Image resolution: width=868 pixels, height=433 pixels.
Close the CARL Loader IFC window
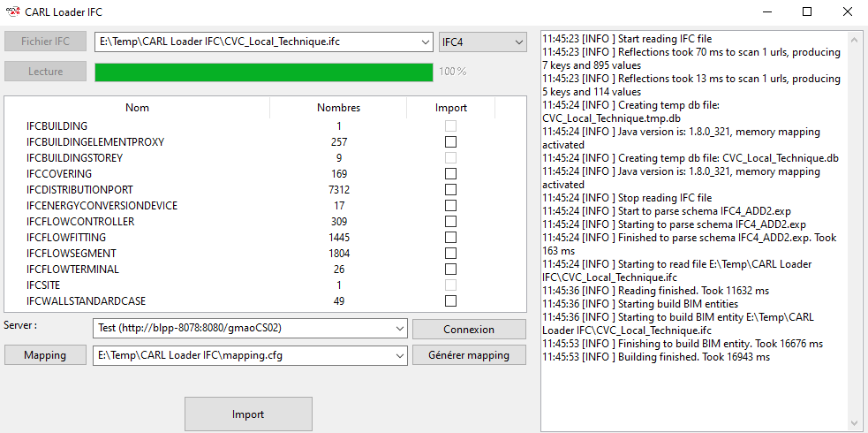click(848, 11)
